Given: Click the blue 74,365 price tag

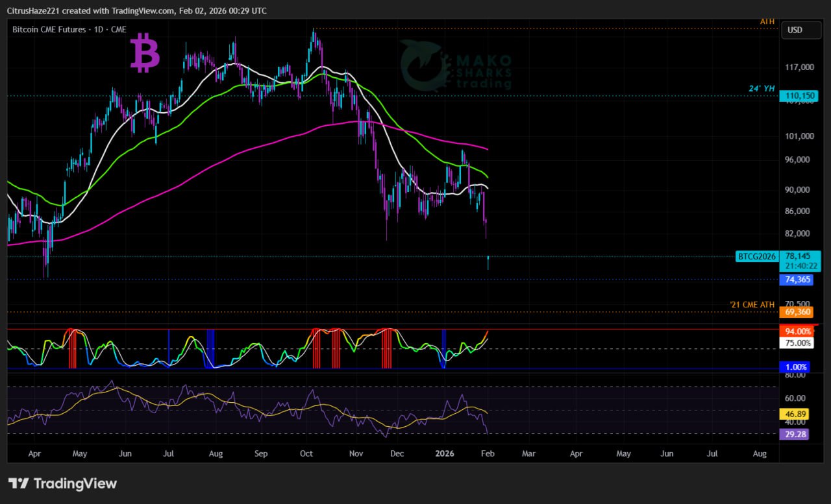Looking at the screenshot, I should coord(798,280).
